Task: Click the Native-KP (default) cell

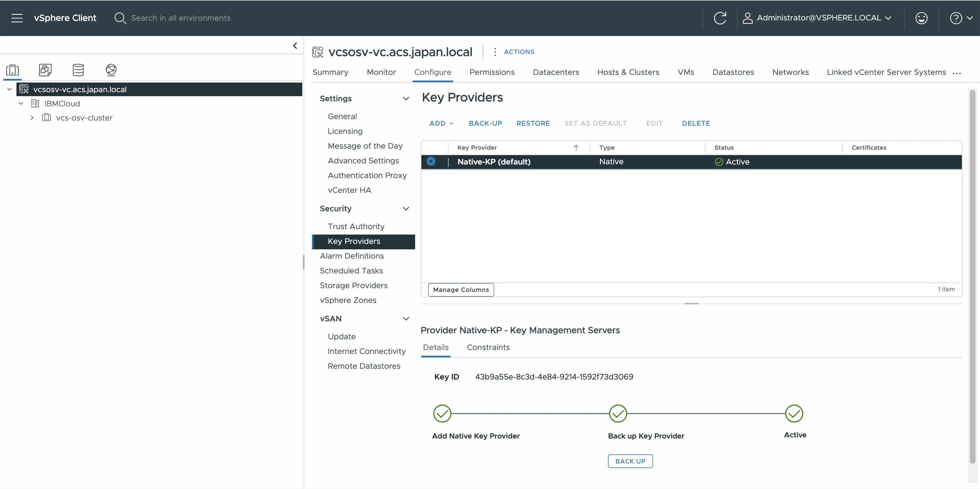Action: coord(494,162)
